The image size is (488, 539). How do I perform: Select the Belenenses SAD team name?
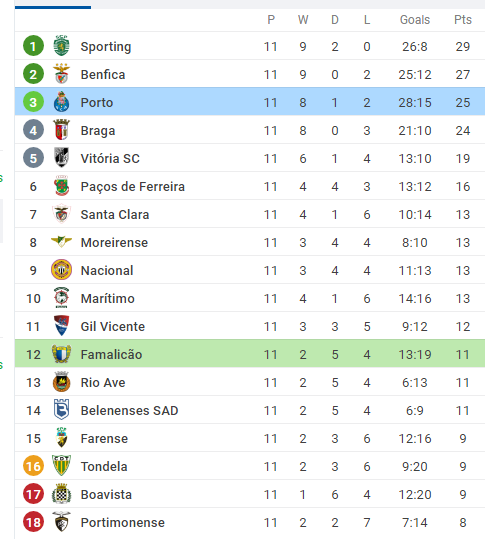click(129, 410)
